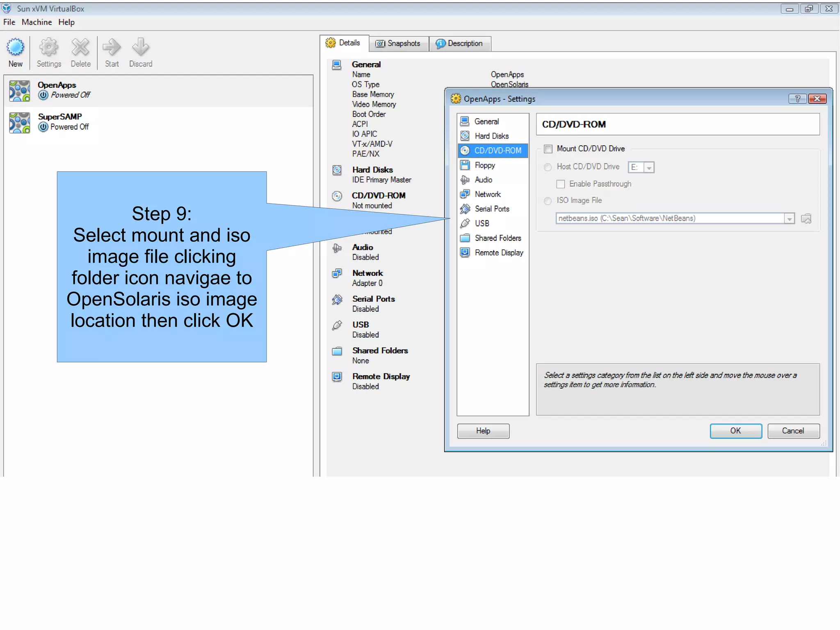Select Serial Ports in settings category list

point(492,209)
